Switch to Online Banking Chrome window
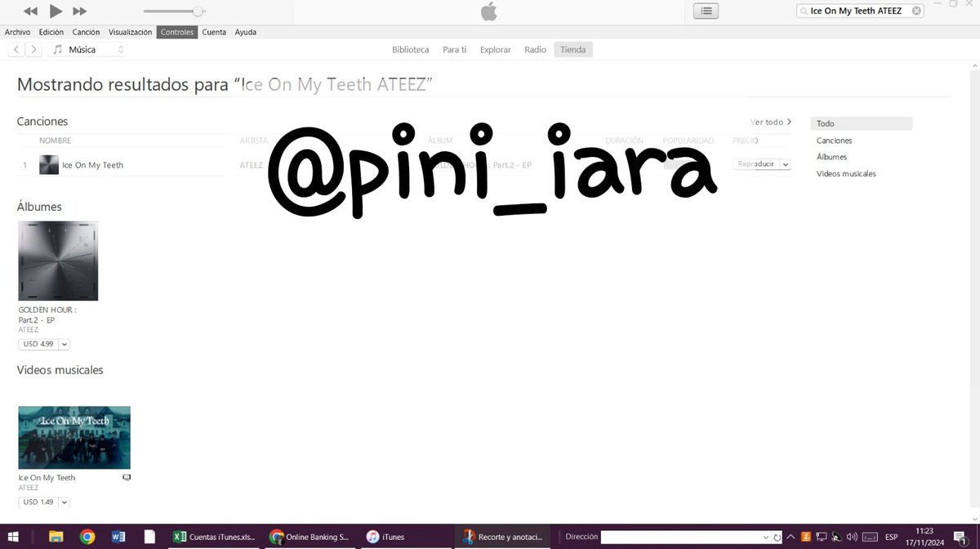This screenshot has height=549, width=980. click(311, 537)
